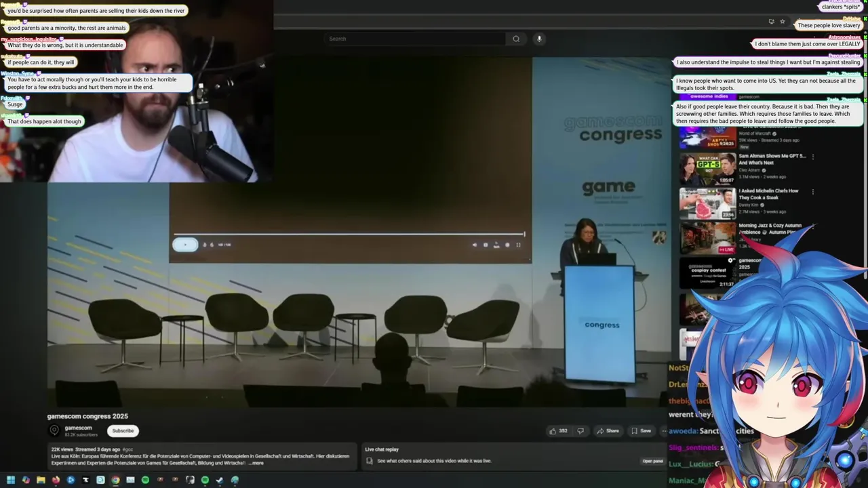
Task: Open the Sam Altman GPT-5 video thumbnail
Action: (x=707, y=169)
